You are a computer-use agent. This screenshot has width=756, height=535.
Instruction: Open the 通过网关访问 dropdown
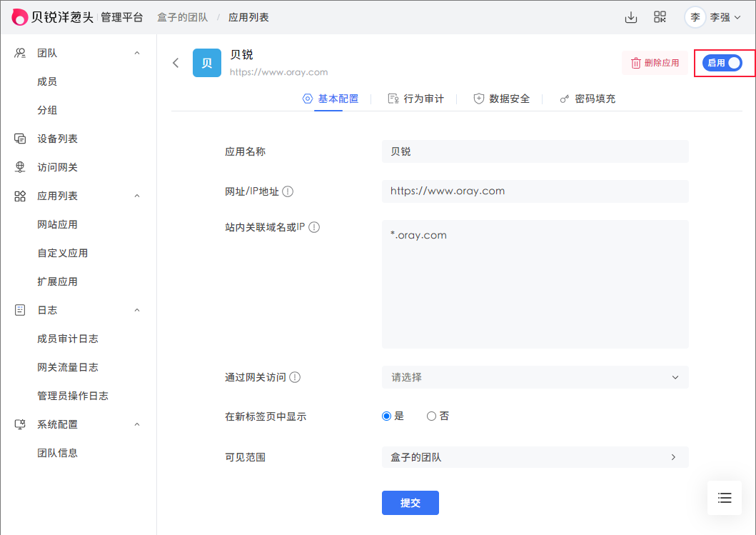coord(535,377)
